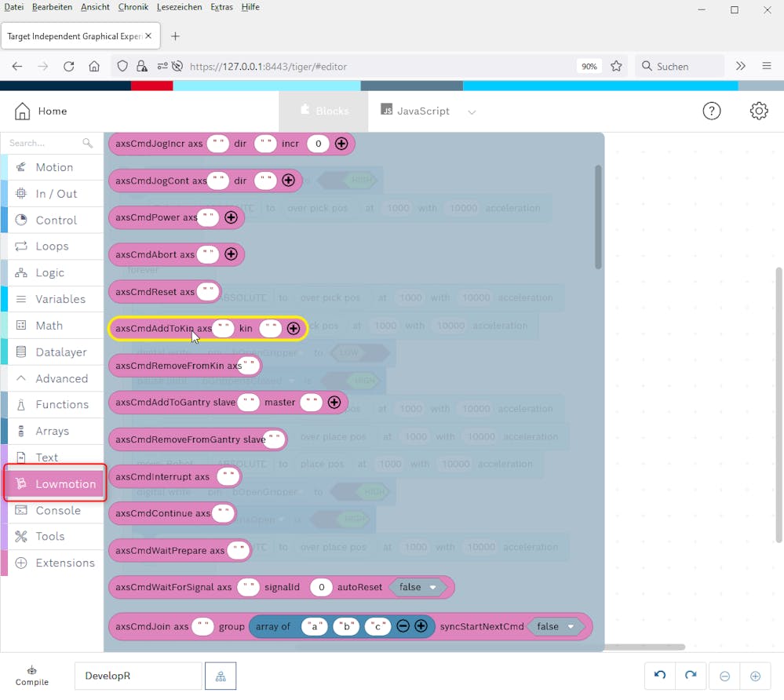Expand the chevron next to JavaScript tab

pos(472,112)
